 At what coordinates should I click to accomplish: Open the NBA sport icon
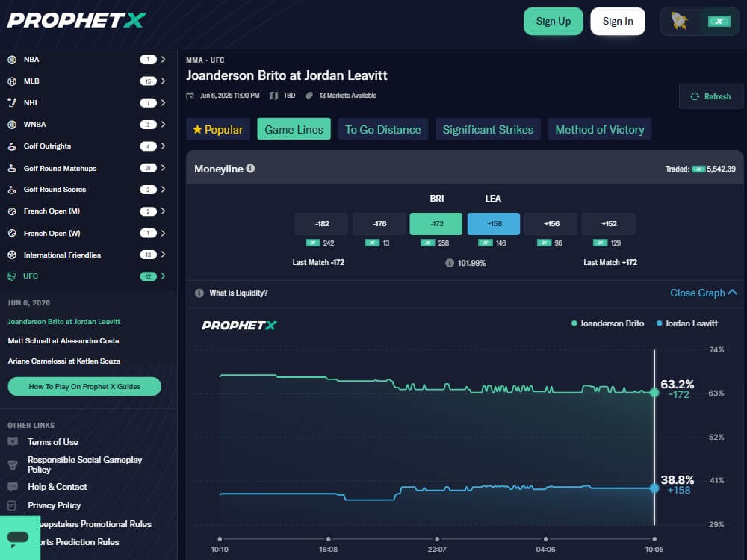click(x=12, y=60)
